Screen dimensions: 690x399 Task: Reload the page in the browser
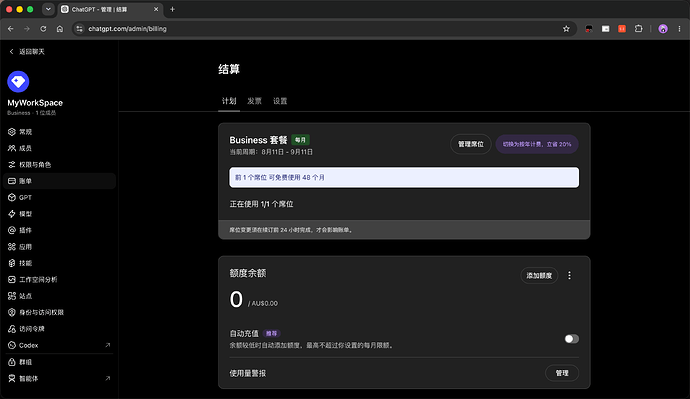pyautogui.click(x=43, y=29)
